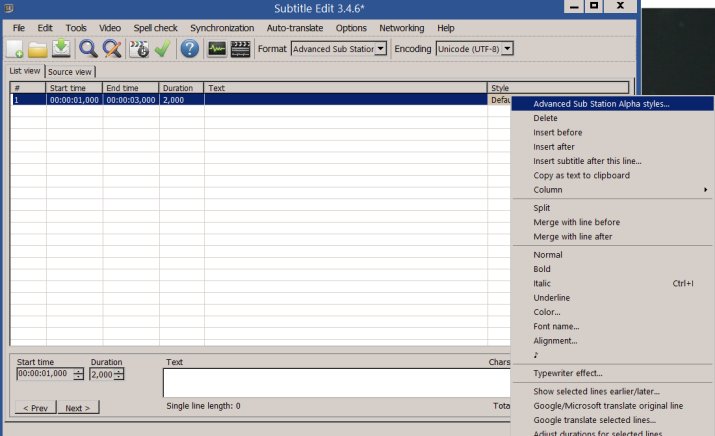The width and height of the screenshot is (715, 436).
Task: Run Spell check green checkmark icon
Action: coord(162,49)
